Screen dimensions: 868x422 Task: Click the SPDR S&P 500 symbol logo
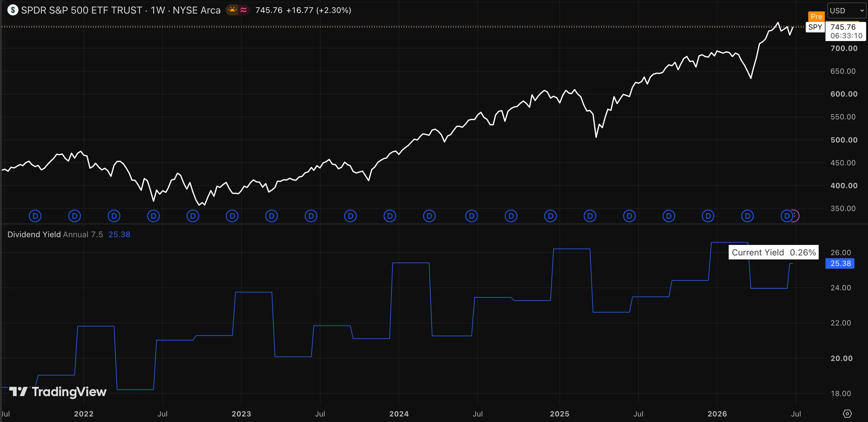click(13, 10)
